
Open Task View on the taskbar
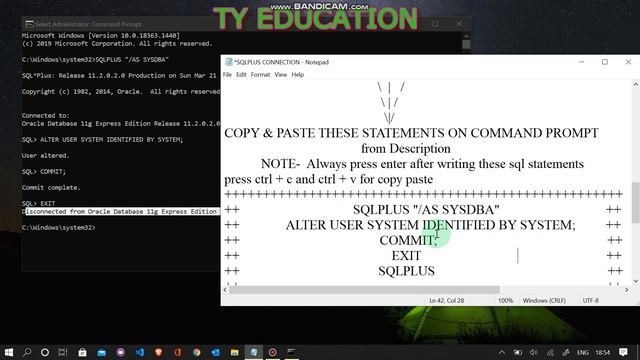click(63, 352)
